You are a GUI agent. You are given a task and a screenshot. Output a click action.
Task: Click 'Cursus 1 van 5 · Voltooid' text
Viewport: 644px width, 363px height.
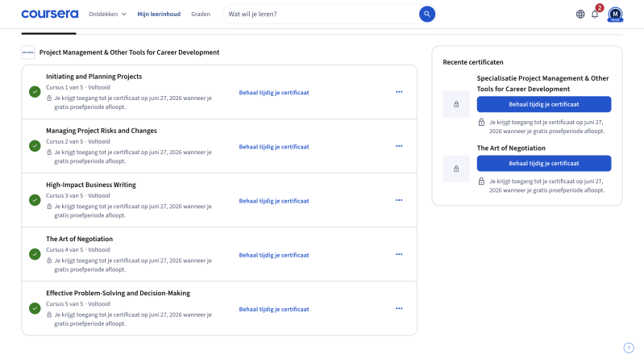(x=78, y=87)
